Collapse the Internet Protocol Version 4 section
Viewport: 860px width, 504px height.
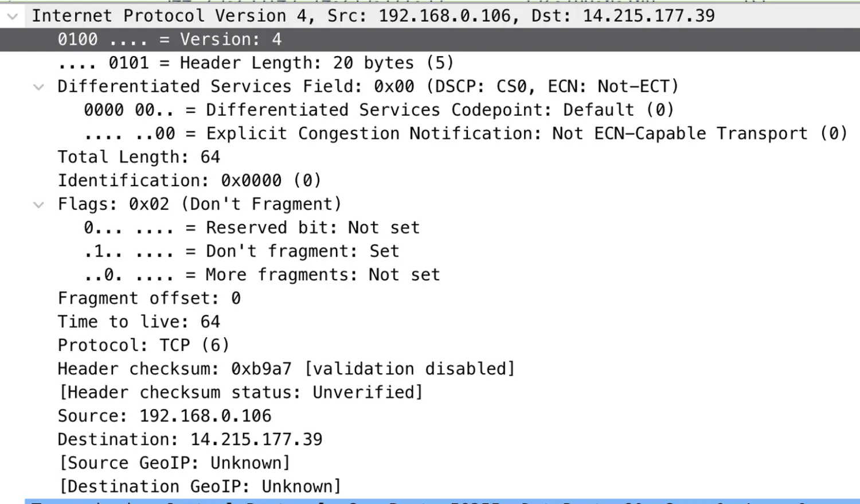coord(13,16)
